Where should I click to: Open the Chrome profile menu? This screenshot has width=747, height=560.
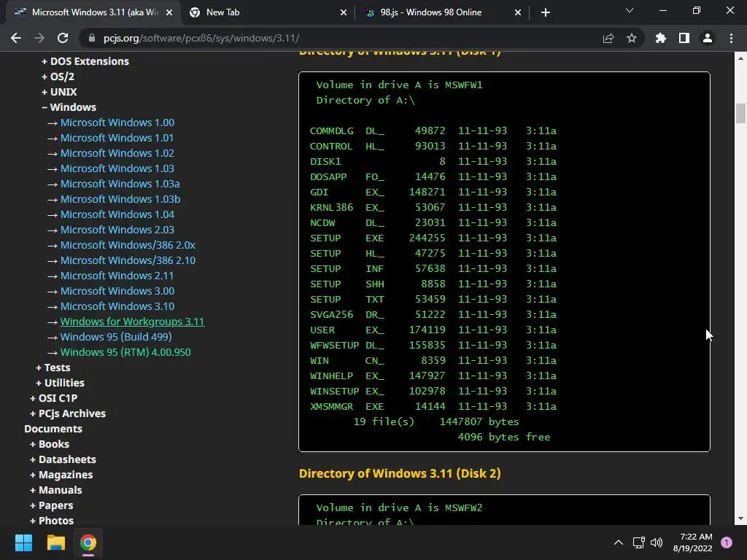[708, 38]
